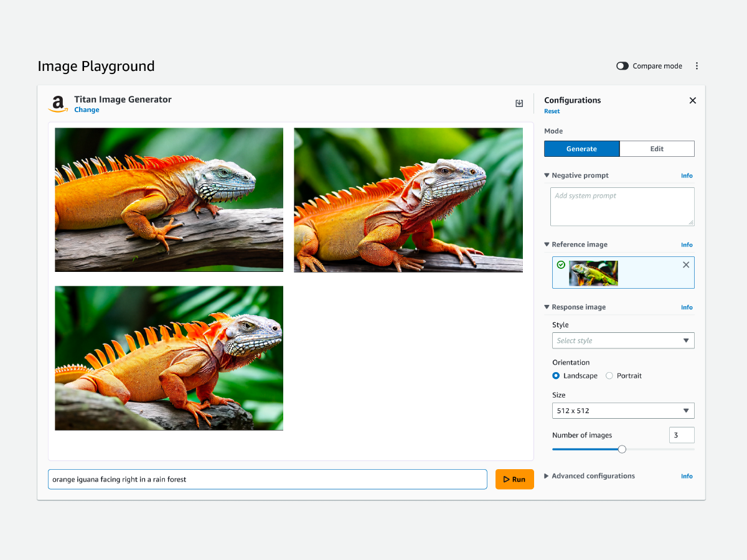This screenshot has height=560, width=747.
Task: Click Info next to Reference image
Action: [x=686, y=245]
